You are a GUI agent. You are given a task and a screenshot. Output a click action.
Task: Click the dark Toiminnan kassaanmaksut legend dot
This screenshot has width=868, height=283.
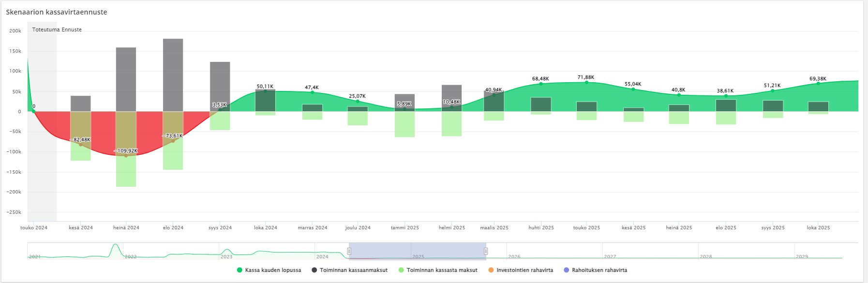pos(314,270)
